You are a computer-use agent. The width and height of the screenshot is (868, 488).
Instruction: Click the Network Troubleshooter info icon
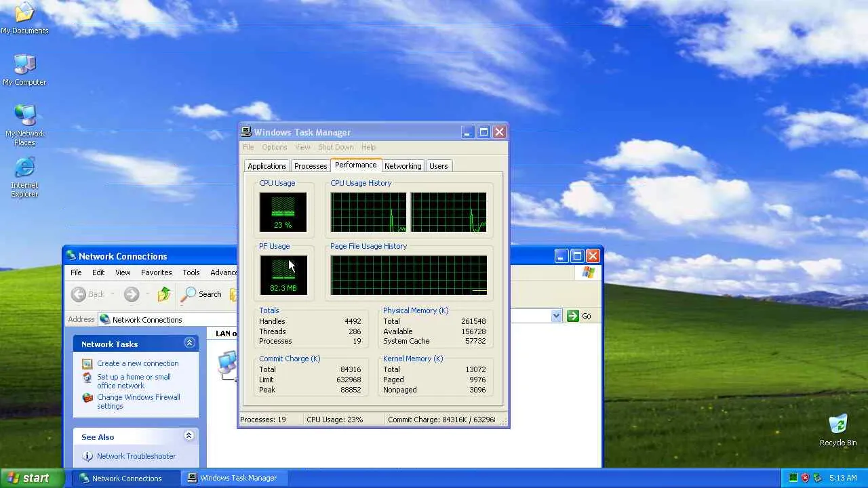pos(87,456)
